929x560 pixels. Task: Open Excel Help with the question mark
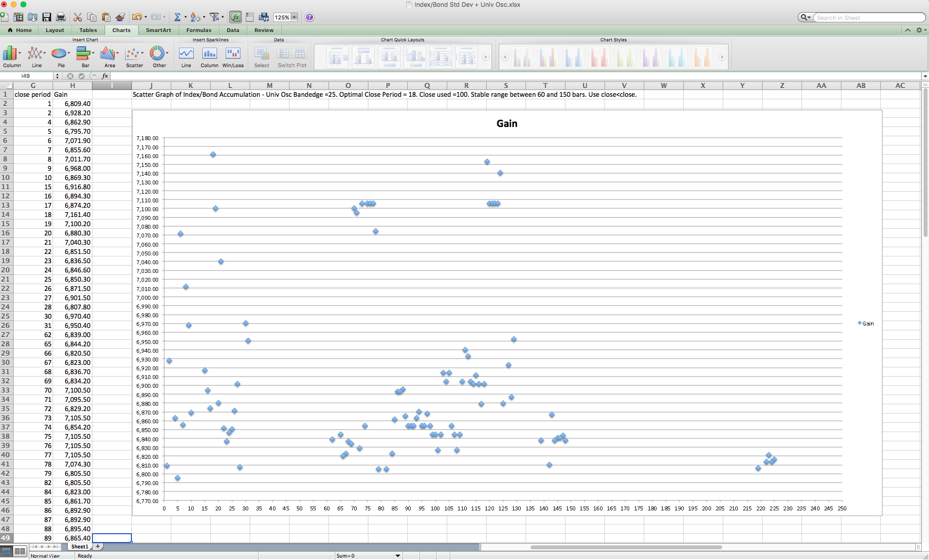click(310, 17)
